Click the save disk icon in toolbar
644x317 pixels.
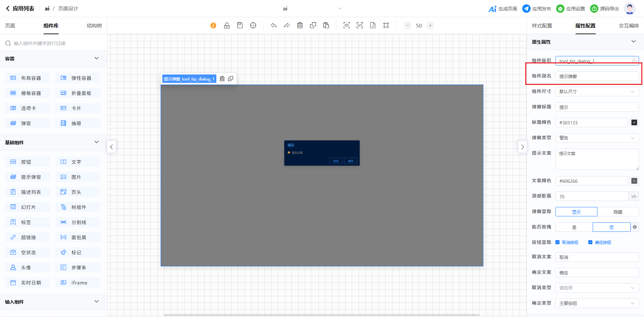[240, 25]
